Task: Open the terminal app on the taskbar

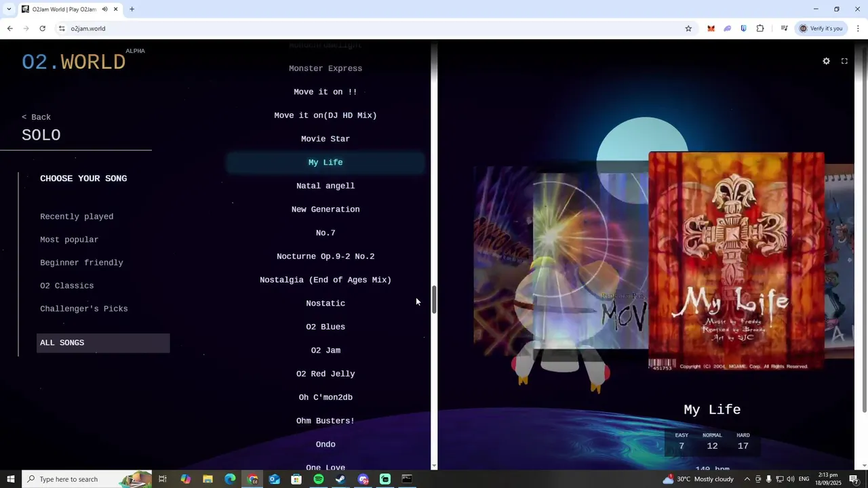Action: (x=407, y=479)
